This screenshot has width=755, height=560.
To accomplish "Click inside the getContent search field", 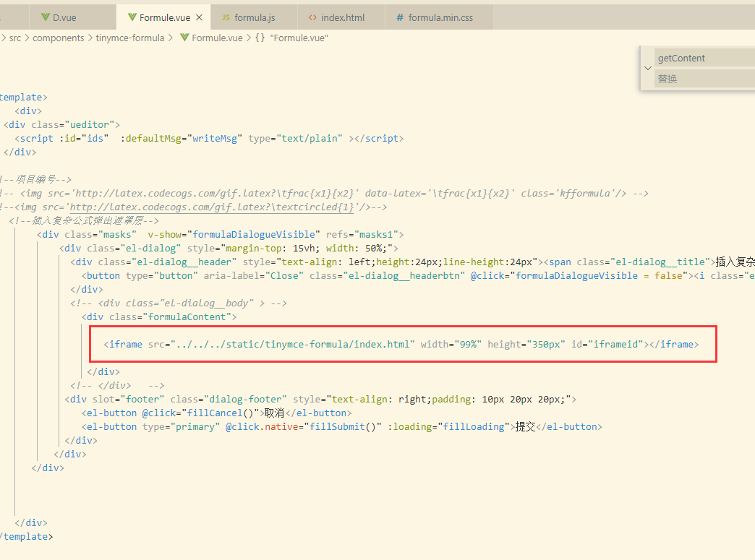I will pyautogui.click(x=701, y=57).
